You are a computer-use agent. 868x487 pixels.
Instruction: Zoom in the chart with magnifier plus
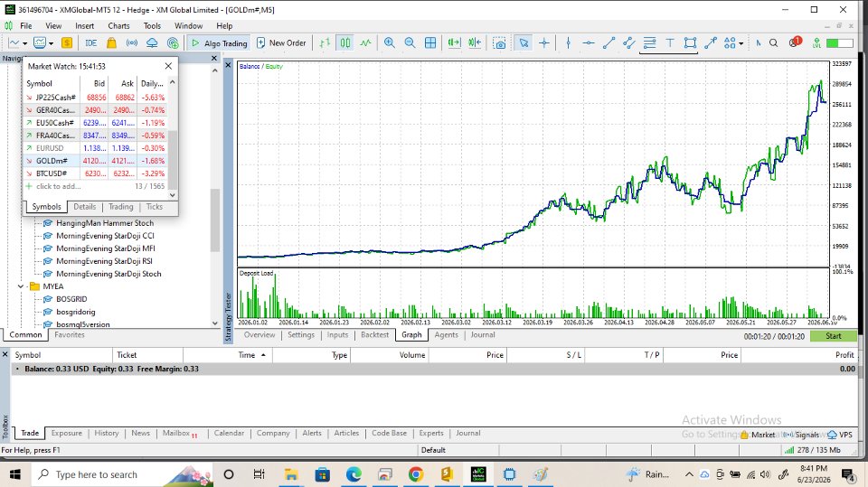pyautogui.click(x=390, y=42)
